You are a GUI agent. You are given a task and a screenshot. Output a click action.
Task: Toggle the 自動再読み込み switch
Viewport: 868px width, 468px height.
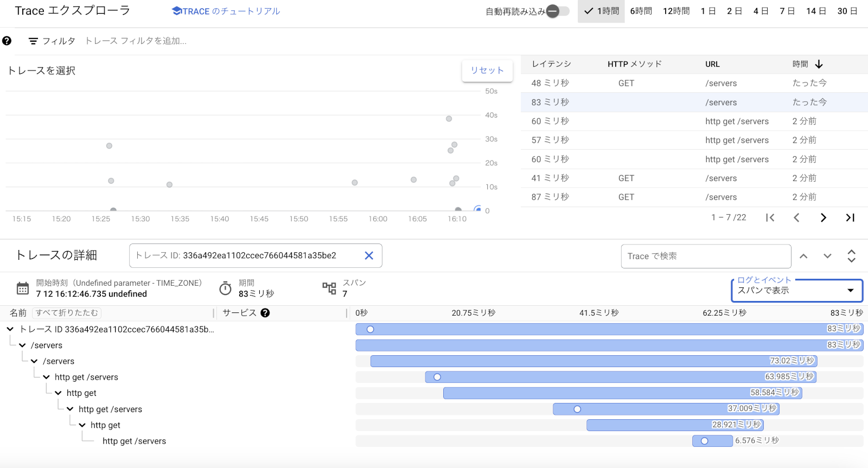558,11
